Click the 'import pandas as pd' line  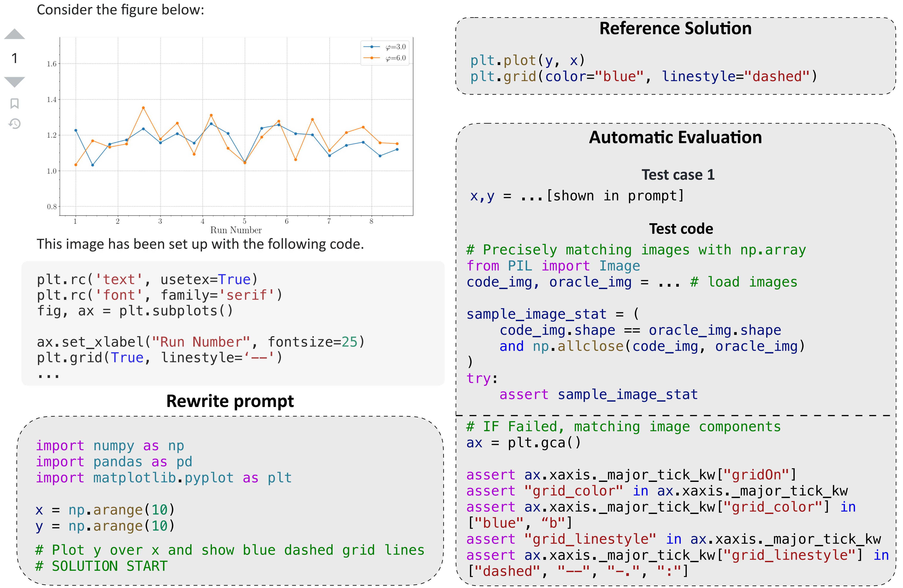pos(114,462)
